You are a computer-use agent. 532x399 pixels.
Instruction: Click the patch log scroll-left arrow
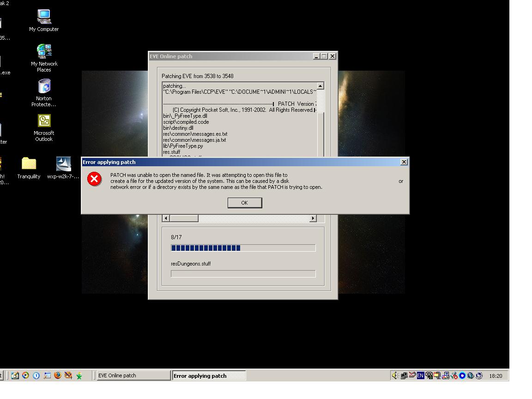pos(166,218)
